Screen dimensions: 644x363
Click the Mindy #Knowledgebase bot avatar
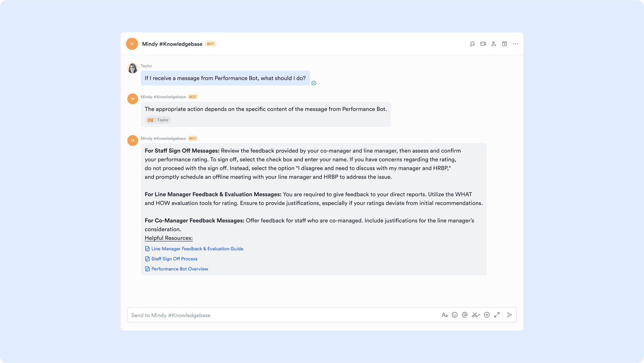[x=132, y=99]
